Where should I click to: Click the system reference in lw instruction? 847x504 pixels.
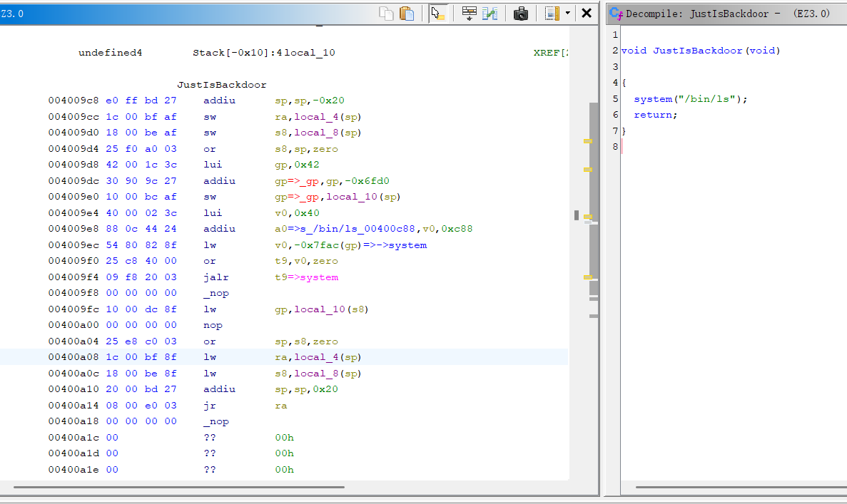[x=407, y=245]
